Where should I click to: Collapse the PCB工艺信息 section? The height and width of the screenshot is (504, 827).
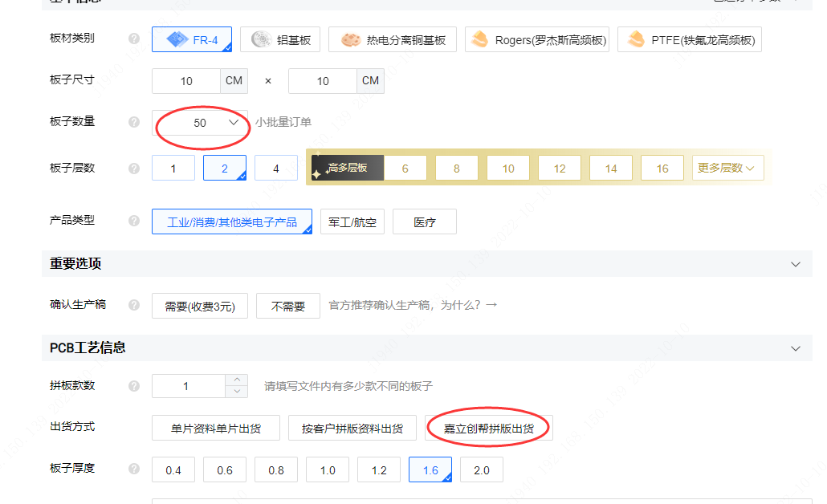coord(796,348)
